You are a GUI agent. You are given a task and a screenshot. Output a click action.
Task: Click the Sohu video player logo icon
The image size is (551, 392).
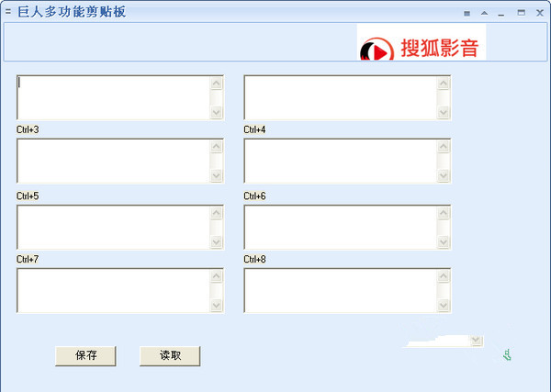375,50
